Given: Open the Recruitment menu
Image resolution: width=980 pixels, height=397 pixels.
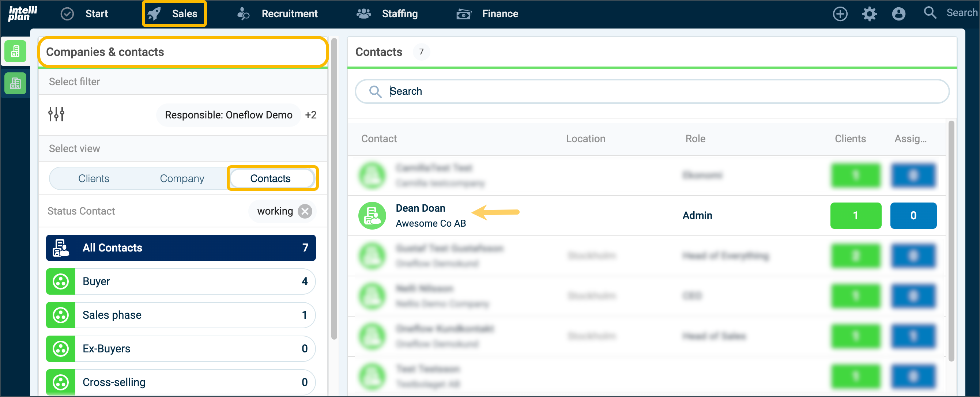Looking at the screenshot, I should pyautogui.click(x=289, y=14).
